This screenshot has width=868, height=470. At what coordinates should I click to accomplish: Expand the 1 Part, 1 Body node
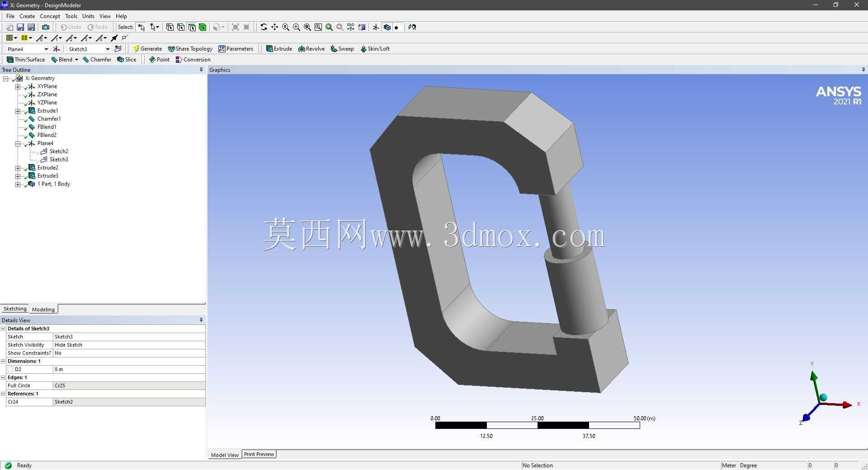(x=18, y=184)
